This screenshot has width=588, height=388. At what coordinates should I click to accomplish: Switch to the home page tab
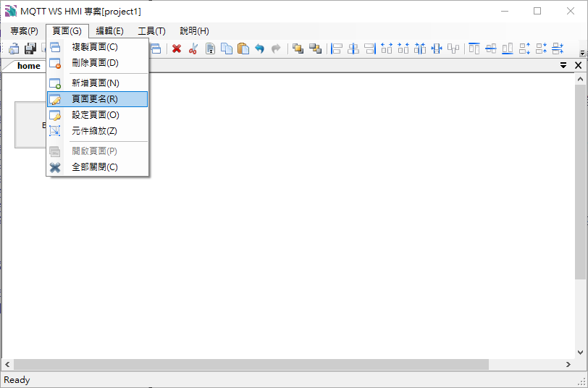[28, 66]
